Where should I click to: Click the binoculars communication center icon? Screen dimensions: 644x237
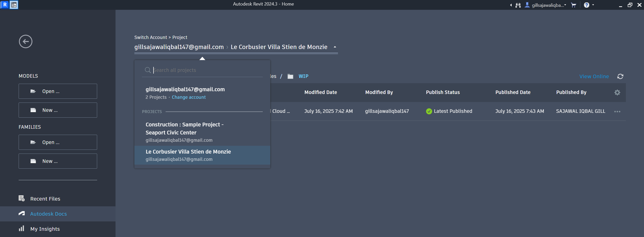(518, 5)
